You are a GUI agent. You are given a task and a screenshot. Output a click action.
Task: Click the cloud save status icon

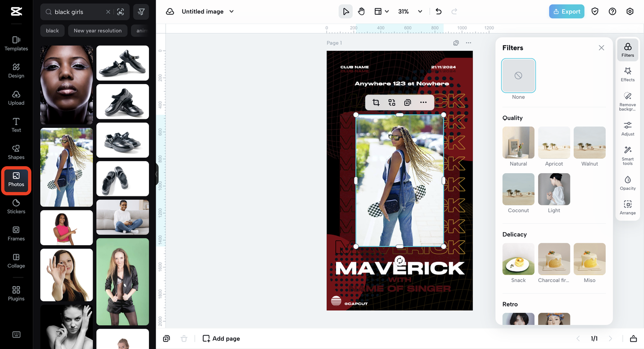pos(170,12)
